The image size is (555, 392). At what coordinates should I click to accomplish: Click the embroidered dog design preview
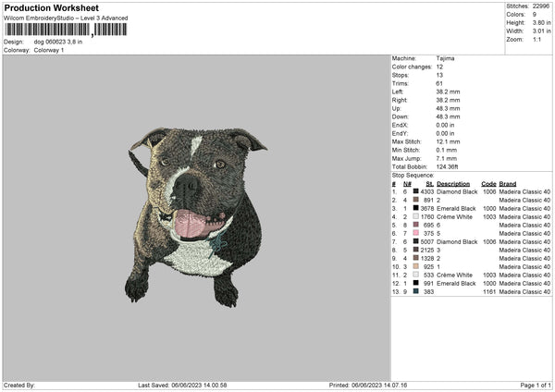pos(196,217)
